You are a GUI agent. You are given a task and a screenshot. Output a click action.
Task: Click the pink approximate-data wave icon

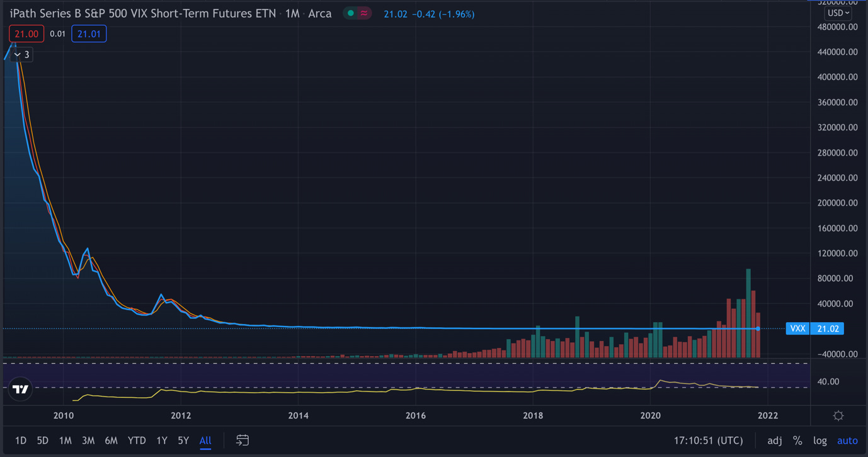coord(364,13)
